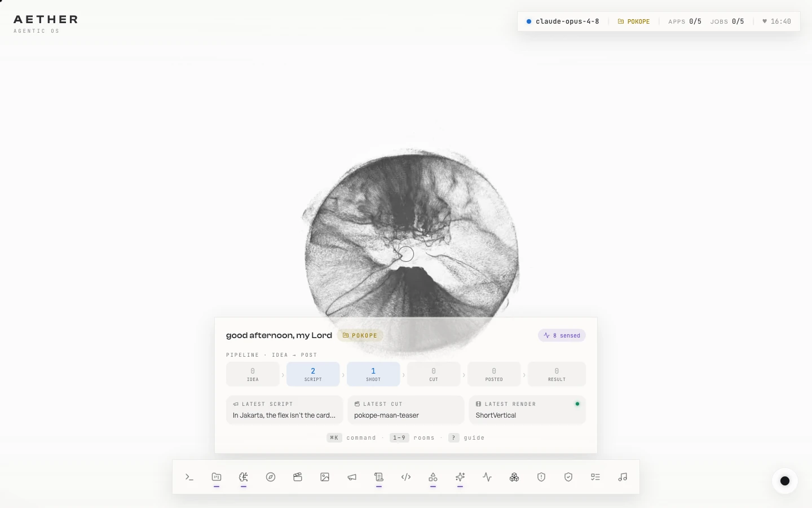Open the folder-with-chart icon in the dock
This screenshot has width=812, height=508.
click(x=217, y=477)
